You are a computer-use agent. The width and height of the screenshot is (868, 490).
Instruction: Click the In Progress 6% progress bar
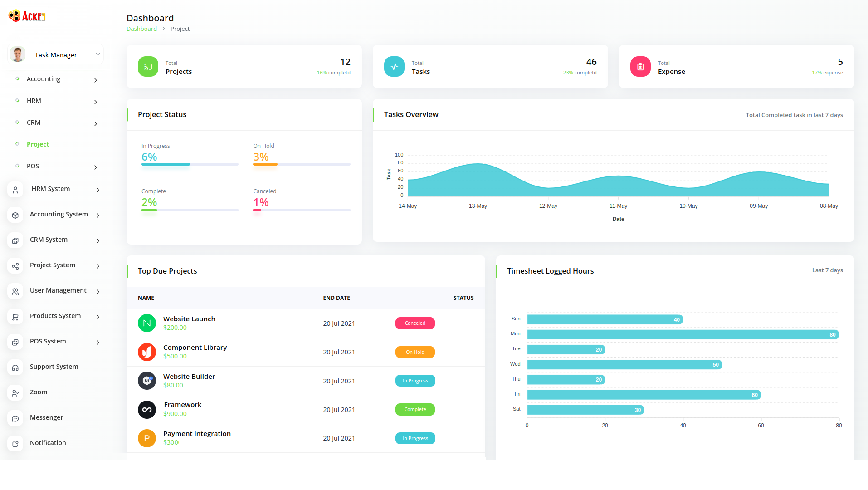[190, 164]
